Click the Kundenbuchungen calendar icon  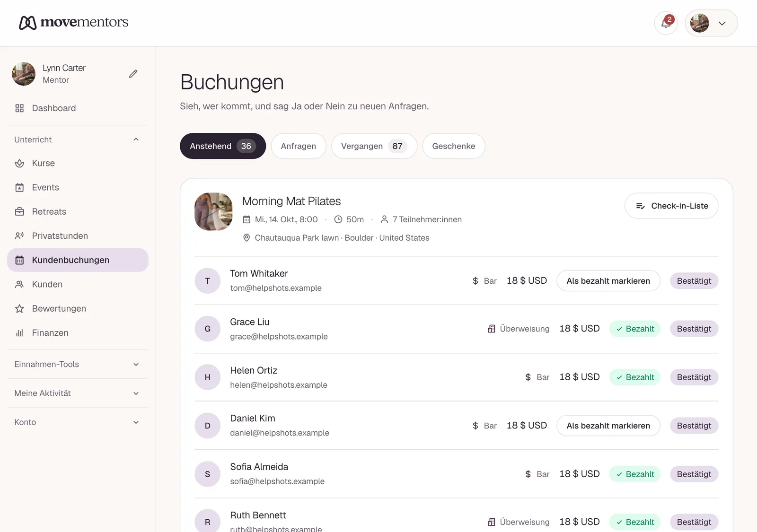pyautogui.click(x=19, y=260)
